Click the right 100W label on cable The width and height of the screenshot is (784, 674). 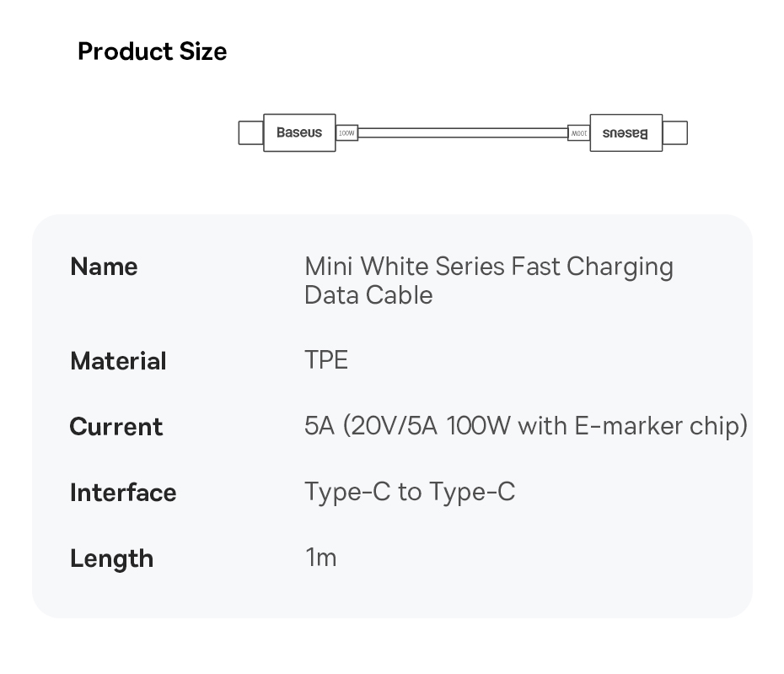pos(578,133)
